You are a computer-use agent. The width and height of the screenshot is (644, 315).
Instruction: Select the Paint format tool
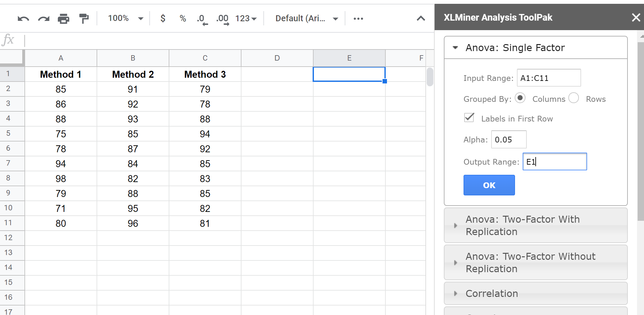[x=84, y=19]
